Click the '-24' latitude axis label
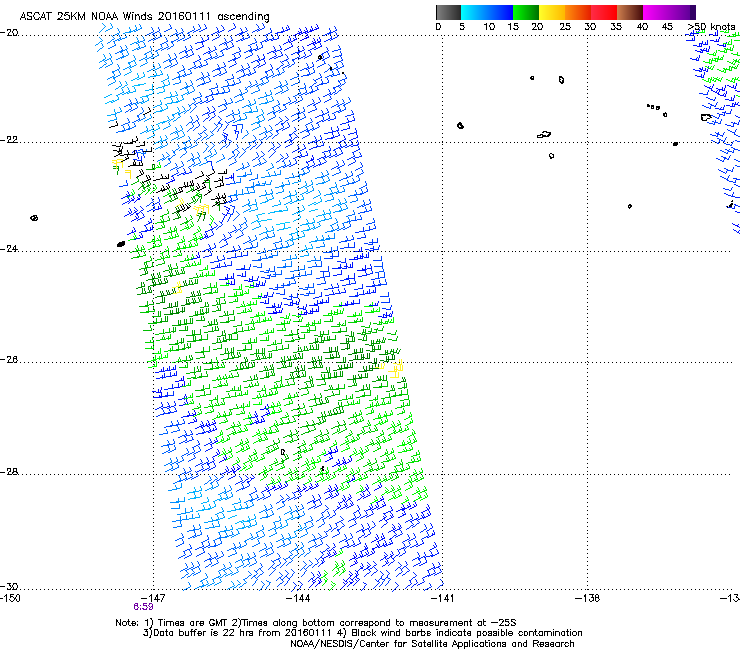Screen dimensions: 740x650 [x=9, y=248]
